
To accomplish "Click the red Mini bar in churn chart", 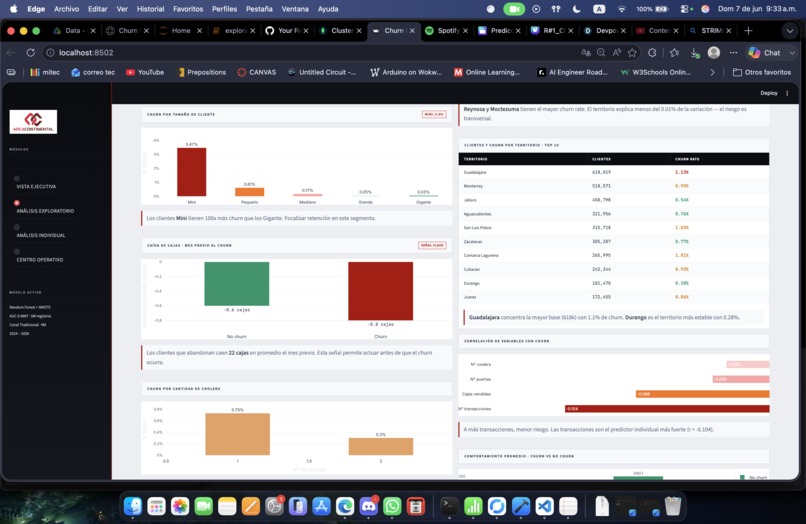I will click(x=192, y=172).
